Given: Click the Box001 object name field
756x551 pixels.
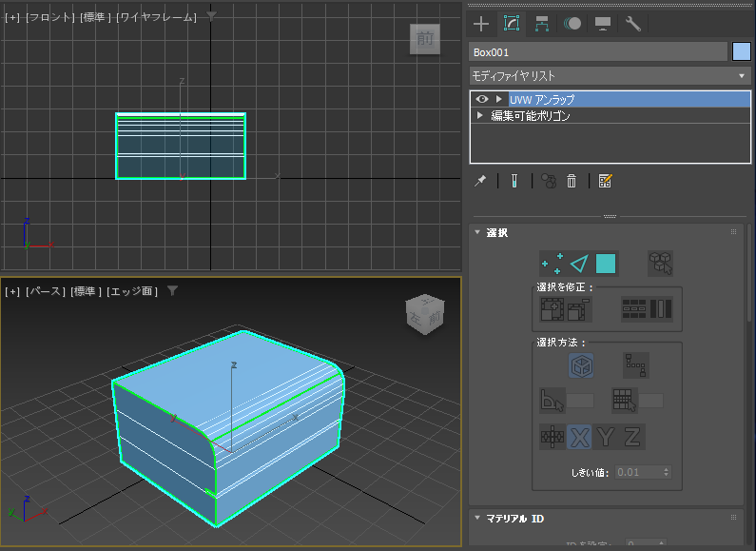Looking at the screenshot, I should click(x=598, y=52).
